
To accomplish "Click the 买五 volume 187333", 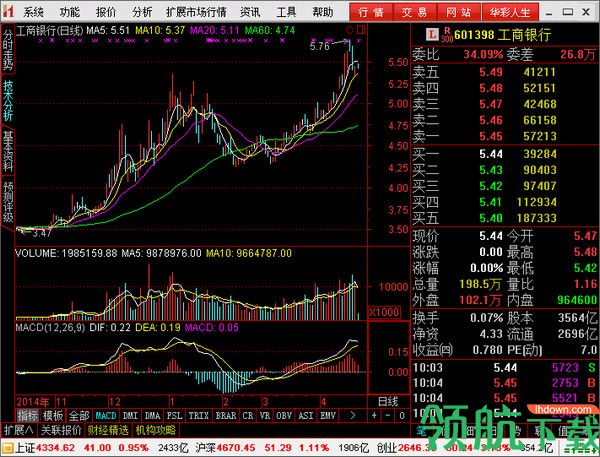I will click(x=537, y=218).
